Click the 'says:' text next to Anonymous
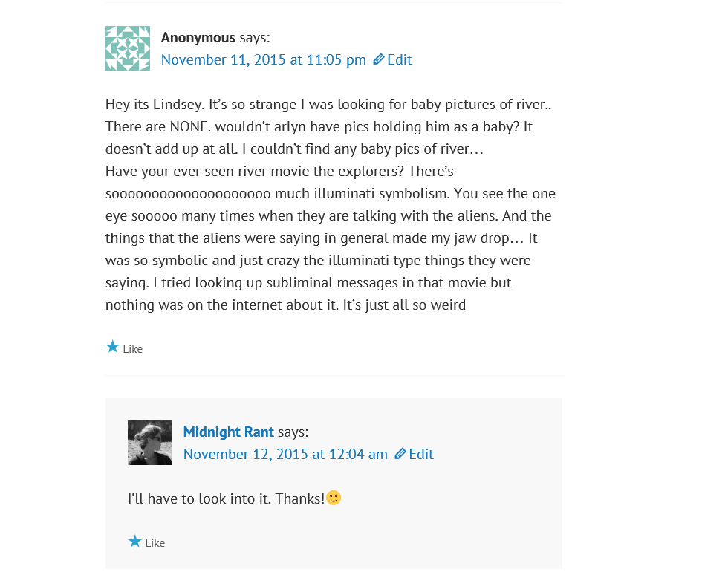Image resolution: width=728 pixels, height=572 pixels. pos(255,37)
